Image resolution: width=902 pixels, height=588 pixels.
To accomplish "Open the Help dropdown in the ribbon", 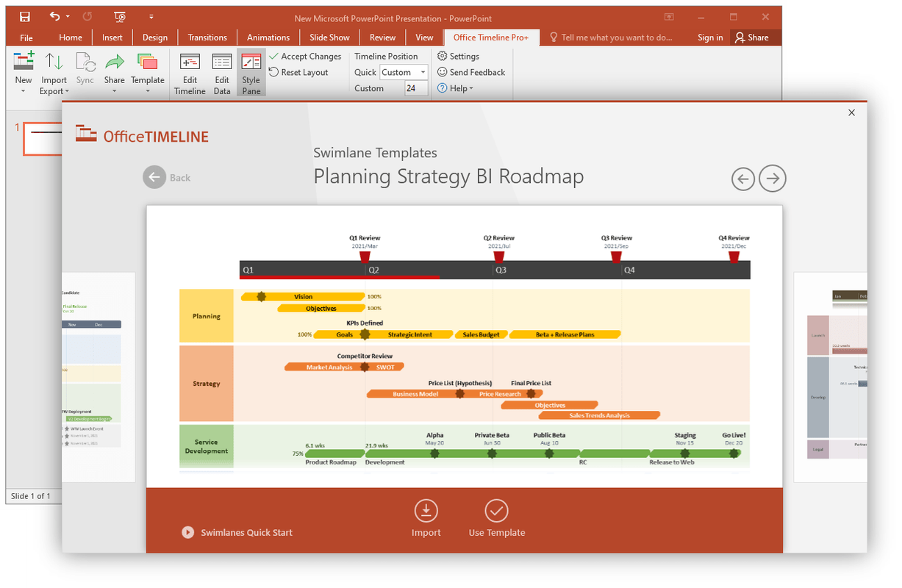I will coord(455,88).
